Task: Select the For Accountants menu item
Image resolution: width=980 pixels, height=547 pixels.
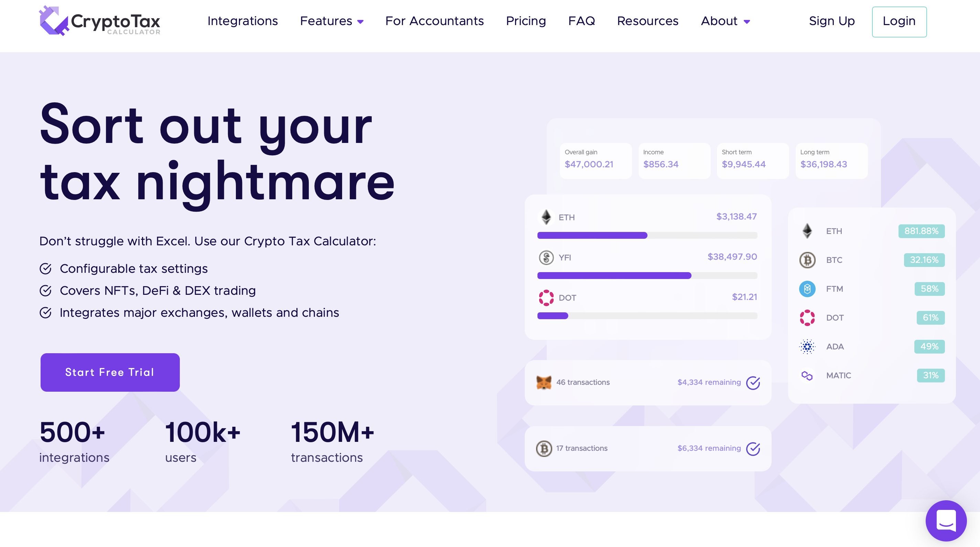Action: pyautogui.click(x=434, y=22)
